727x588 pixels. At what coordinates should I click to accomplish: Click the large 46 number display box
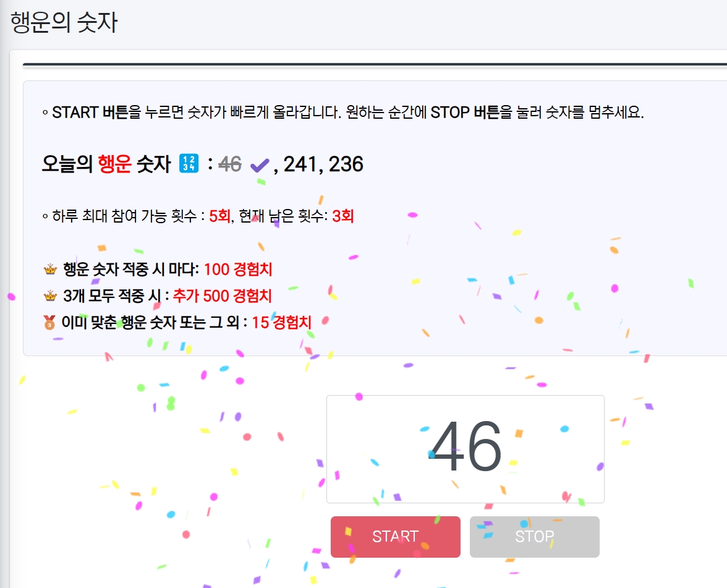[465, 449]
